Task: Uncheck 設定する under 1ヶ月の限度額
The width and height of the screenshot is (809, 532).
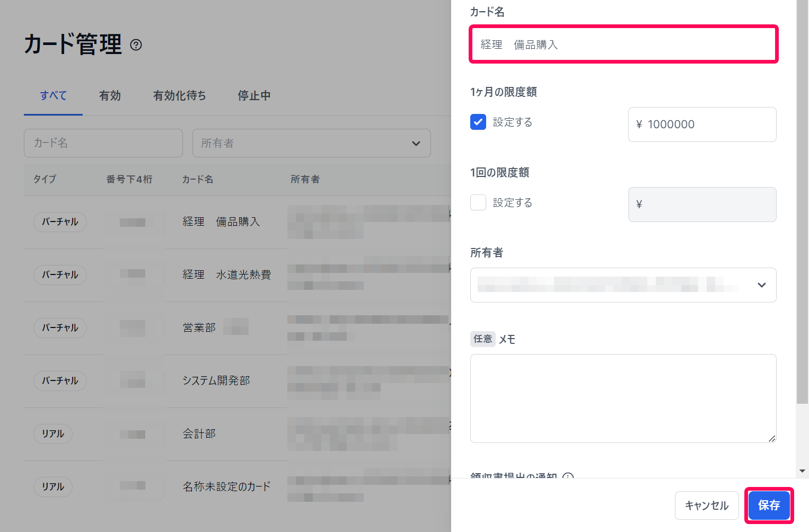Action: click(478, 122)
